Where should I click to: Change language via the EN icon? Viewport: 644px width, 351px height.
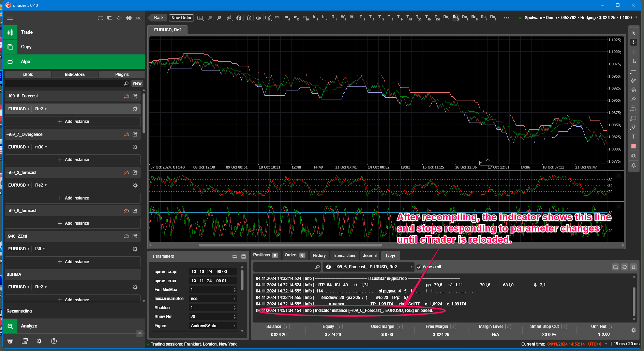tap(138, 18)
